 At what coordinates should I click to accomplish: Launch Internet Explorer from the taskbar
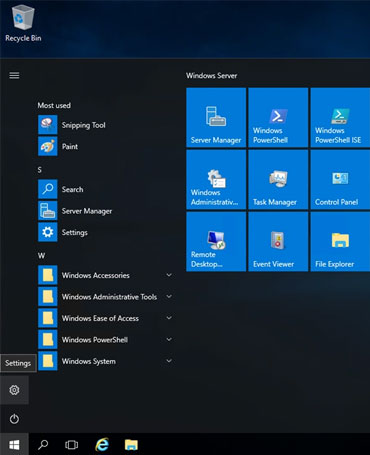pos(102,444)
